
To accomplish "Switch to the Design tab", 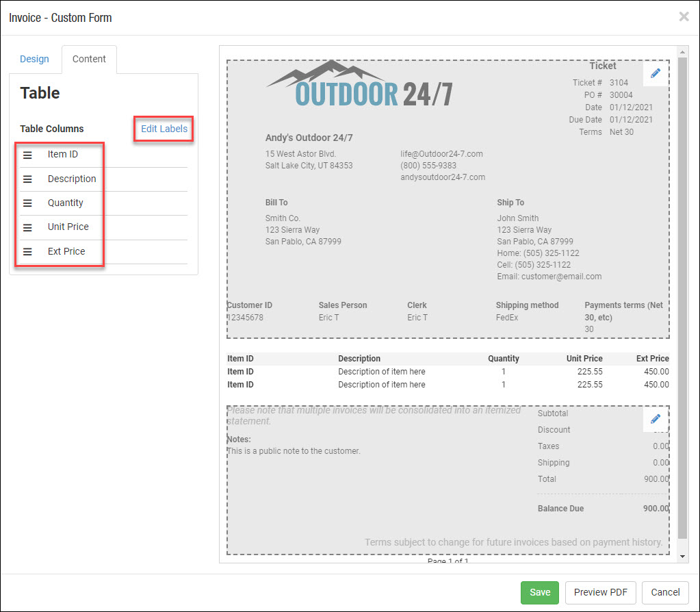I will pos(34,59).
